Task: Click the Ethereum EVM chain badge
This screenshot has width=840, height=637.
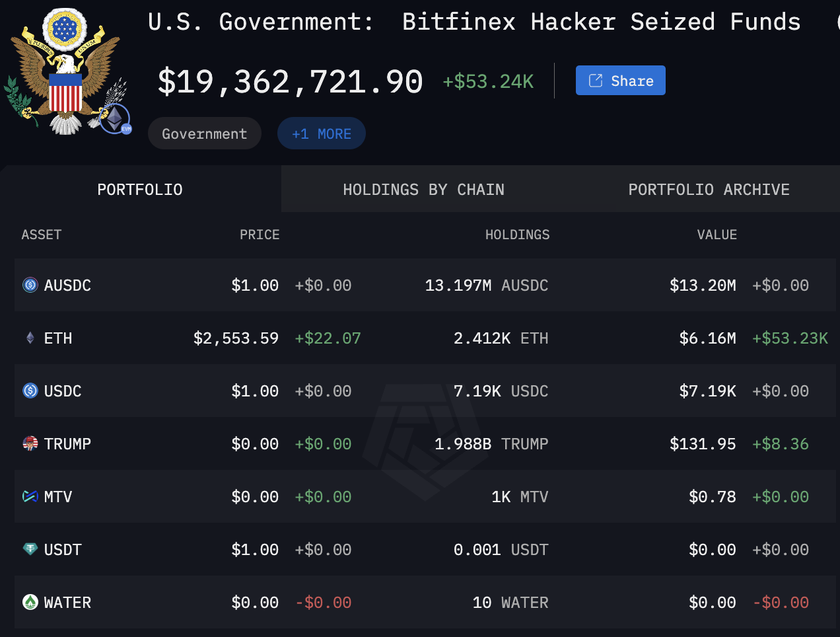Action: pos(116,119)
